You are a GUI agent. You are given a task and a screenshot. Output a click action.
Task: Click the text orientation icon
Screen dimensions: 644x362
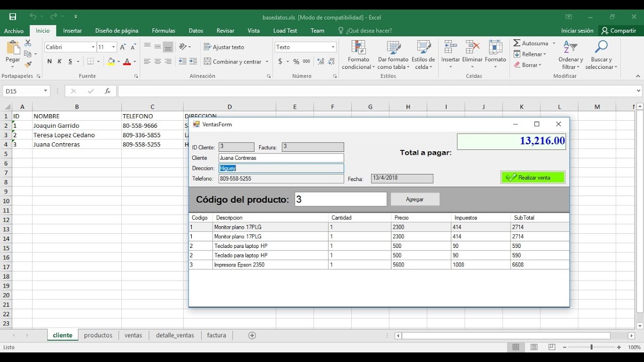tap(183, 47)
